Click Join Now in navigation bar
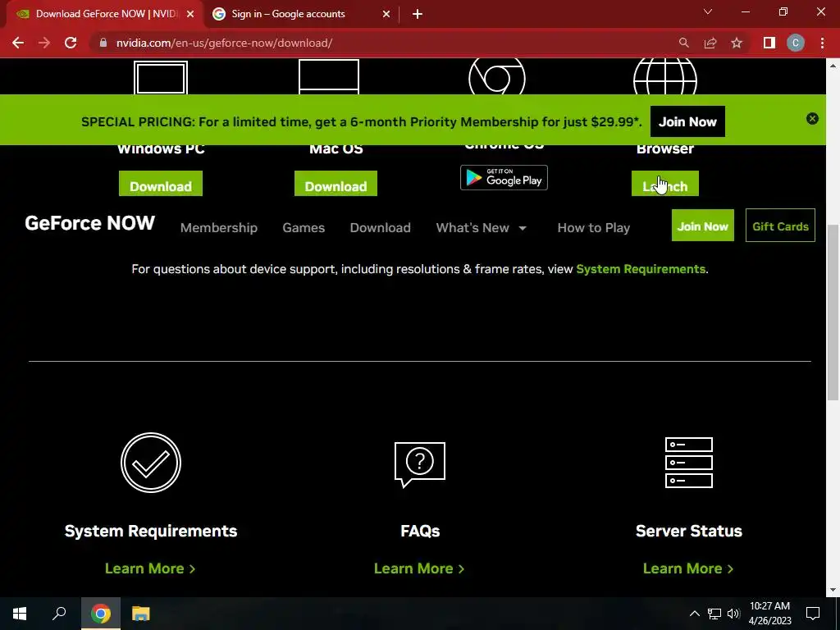Viewport: 840px width, 630px height. 702,226
